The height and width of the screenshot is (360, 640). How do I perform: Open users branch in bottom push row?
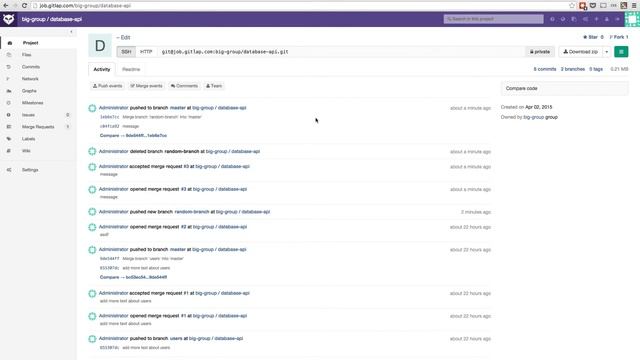point(176,338)
